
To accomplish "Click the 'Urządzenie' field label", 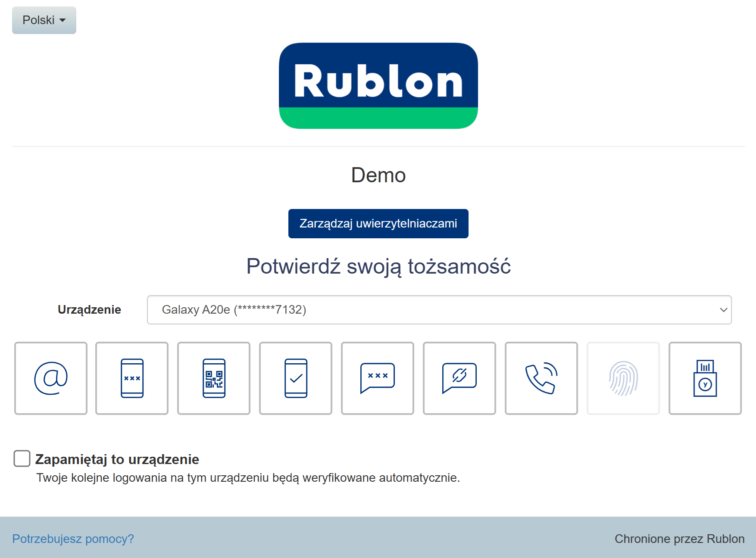I will pyautogui.click(x=89, y=310).
